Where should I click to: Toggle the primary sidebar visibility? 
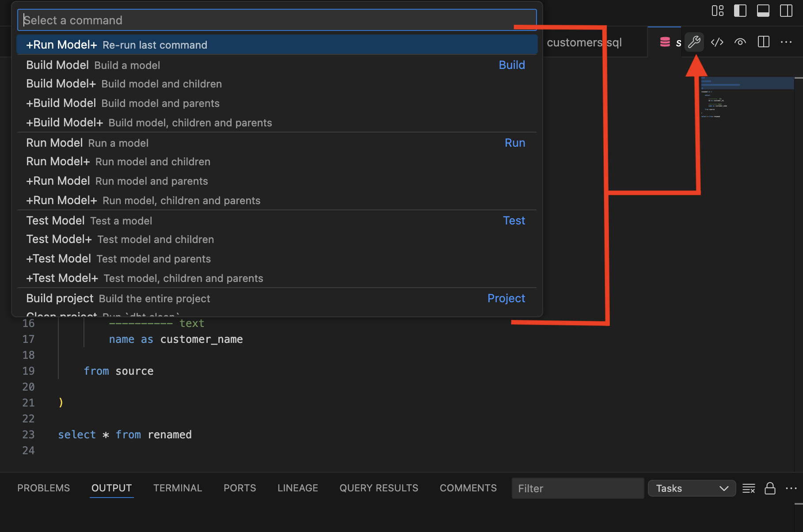(740, 11)
